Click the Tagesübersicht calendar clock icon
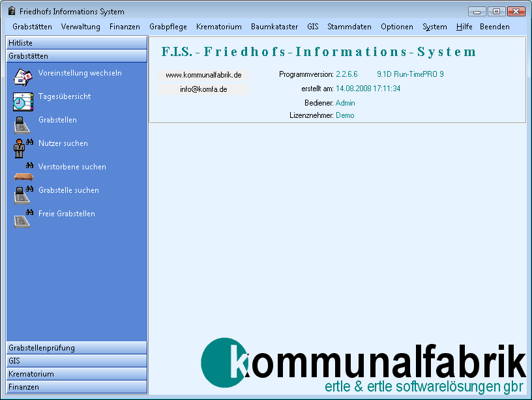Screen dimensions: 532x400 tap(23, 102)
